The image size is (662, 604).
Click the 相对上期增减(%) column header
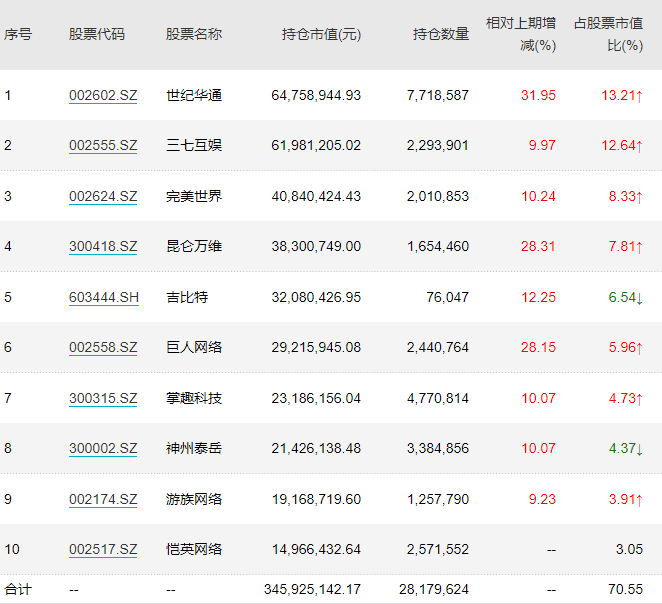[520, 34]
